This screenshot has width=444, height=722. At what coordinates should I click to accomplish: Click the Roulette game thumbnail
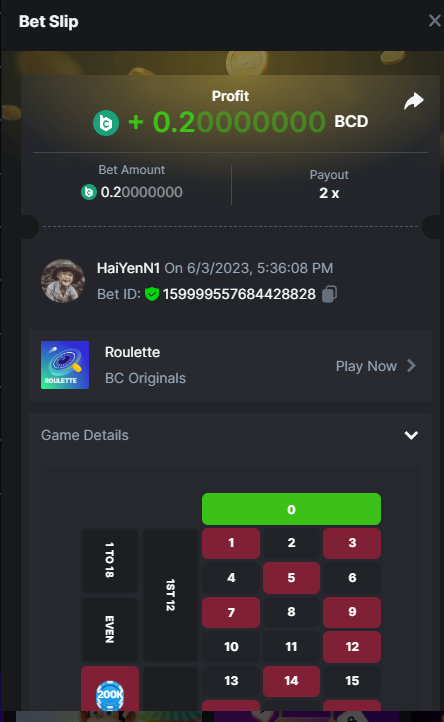[65, 365]
